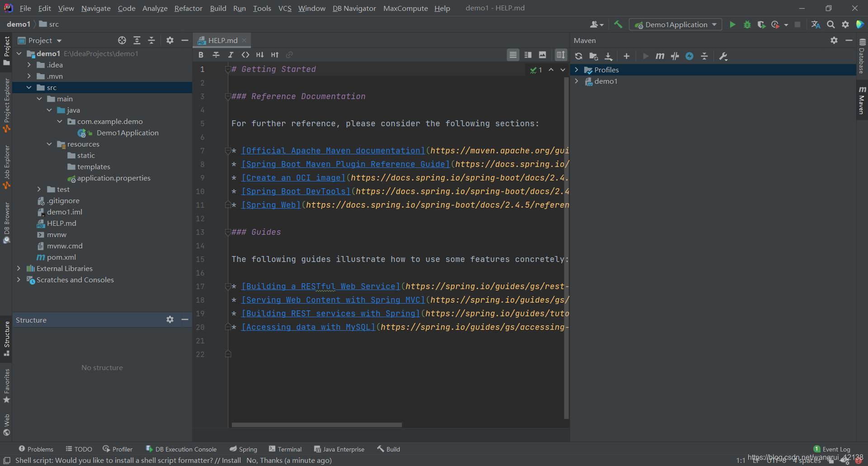868x466 pixels.
Task: Execute Maven goal icon
Action: [660, 56]
